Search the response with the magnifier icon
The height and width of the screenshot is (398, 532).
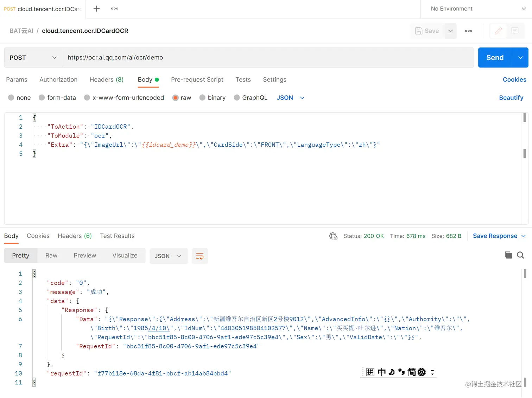pyautogui.click(x=520, y=255)
